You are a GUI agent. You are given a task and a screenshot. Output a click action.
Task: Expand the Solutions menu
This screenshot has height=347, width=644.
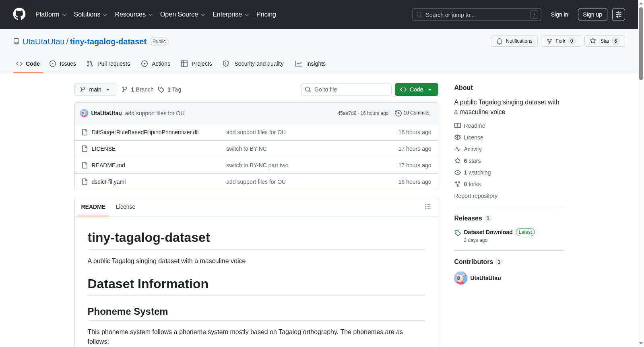[91, 15]
